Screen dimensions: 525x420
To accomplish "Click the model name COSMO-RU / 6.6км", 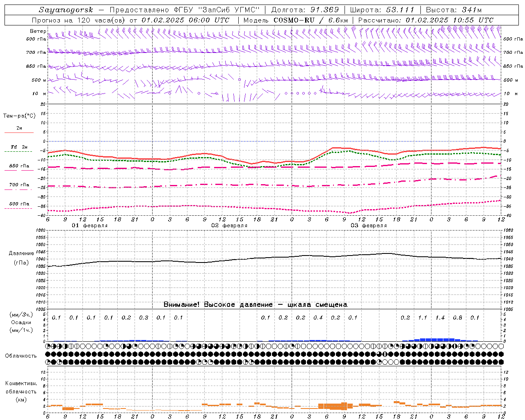I will [x=310, y=20].
